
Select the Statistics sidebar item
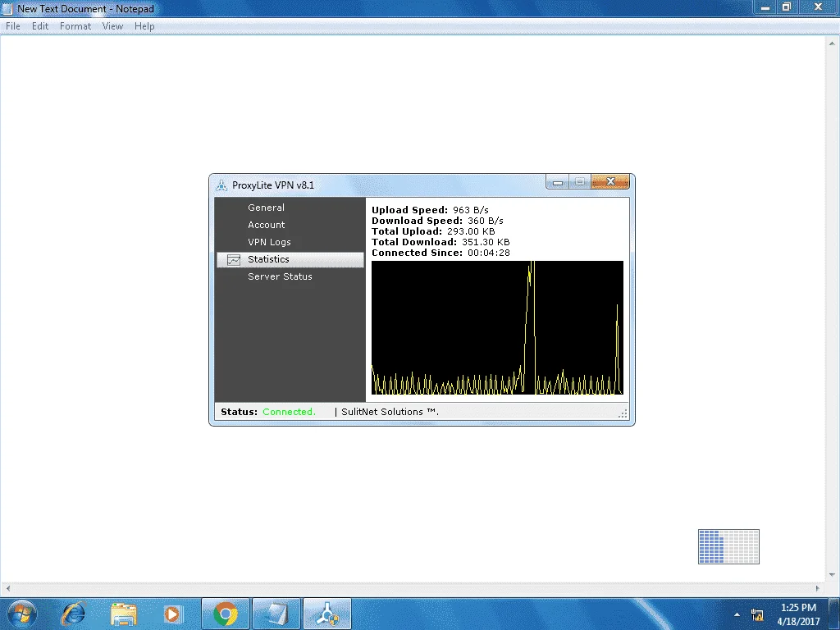tap(290, 259)
